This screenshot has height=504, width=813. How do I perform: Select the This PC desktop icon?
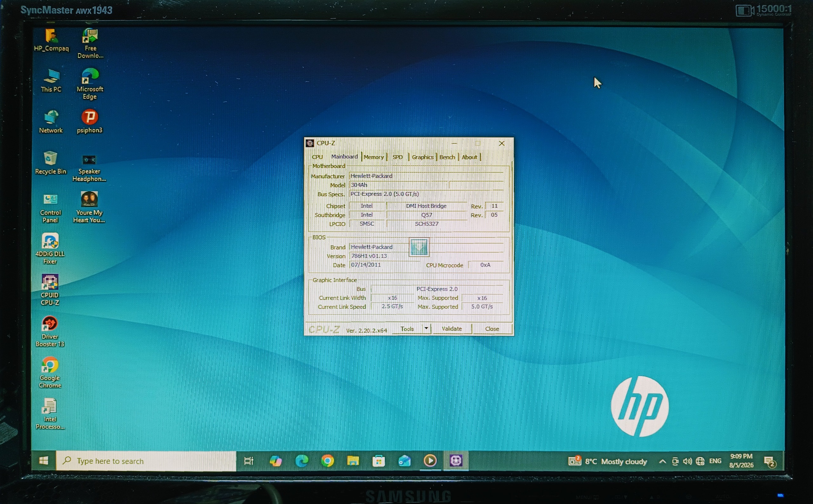tap(51, 81)
